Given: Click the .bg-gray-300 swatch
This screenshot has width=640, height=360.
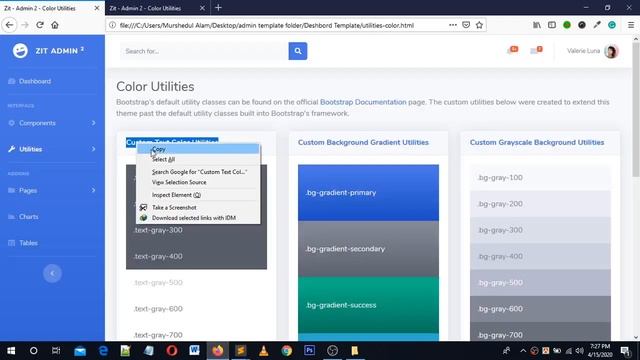Looking at the screenshot, I should point(540,230).
